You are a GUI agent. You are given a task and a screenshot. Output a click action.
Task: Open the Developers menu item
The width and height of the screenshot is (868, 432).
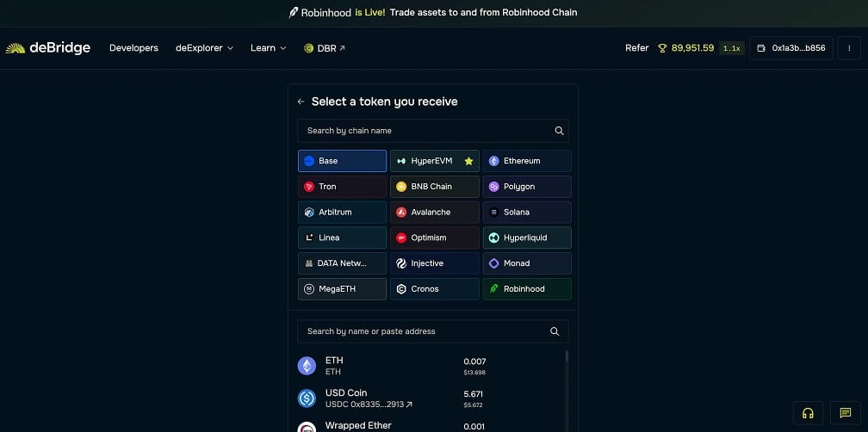pos(134,48)
